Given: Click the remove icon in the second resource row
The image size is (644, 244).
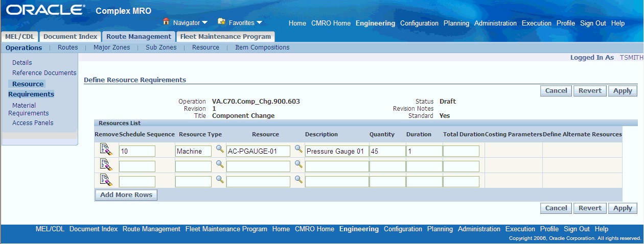Looking at the screenshot, I should pyautogui.click(x=106, y=165).
